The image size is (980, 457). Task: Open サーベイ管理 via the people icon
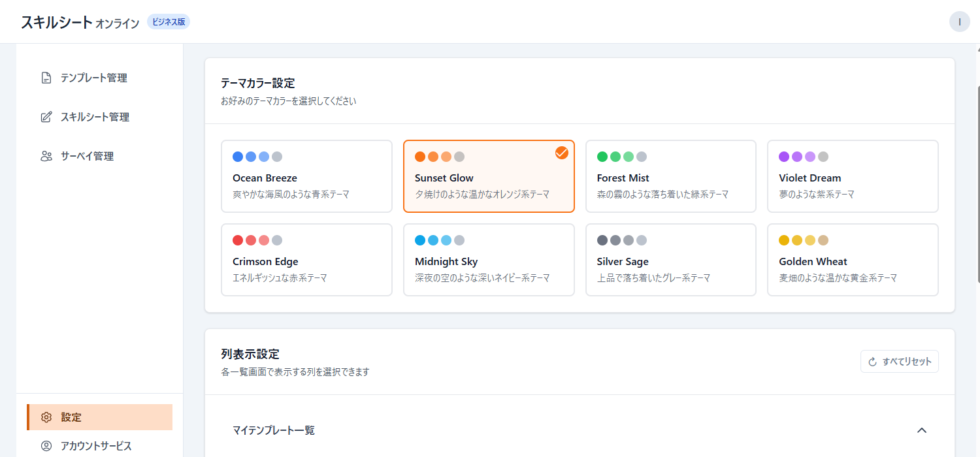pyautogui.click(x=46, y=156)
